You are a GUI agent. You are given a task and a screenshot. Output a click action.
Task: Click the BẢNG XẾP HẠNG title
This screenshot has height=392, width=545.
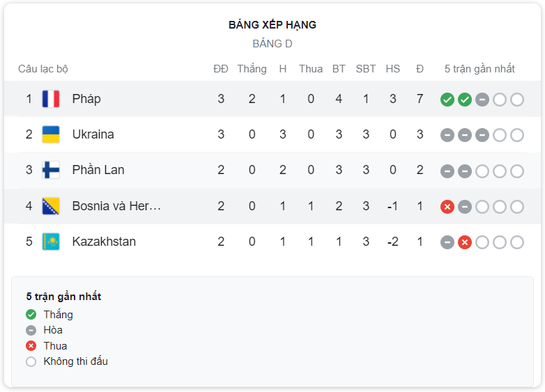(x=272, y=24)
